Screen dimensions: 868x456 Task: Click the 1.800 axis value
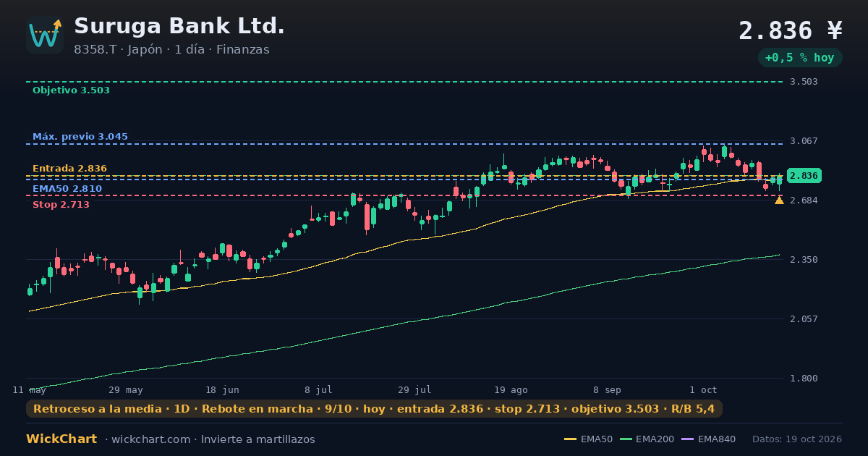coord(804,379)
